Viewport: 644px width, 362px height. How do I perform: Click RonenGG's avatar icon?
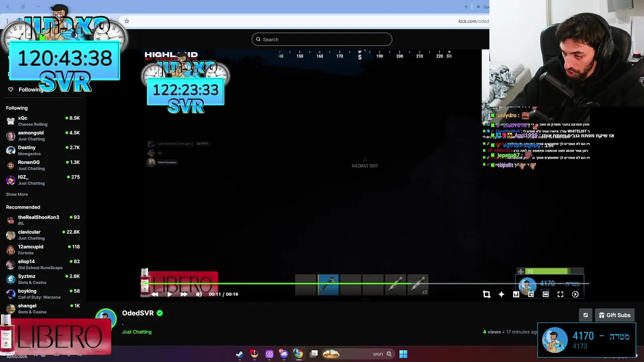pos(11,165)
